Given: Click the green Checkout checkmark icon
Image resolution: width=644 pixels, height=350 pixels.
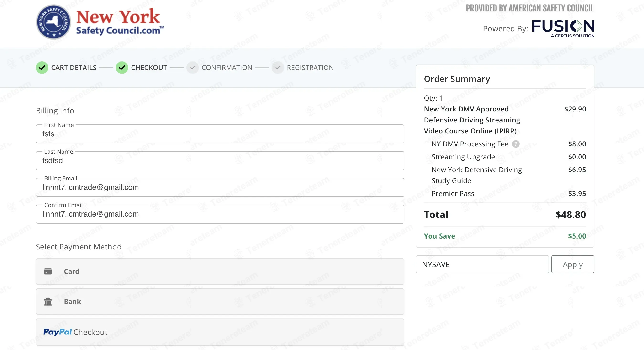Looking at the screenshot, I should (122, 68).
